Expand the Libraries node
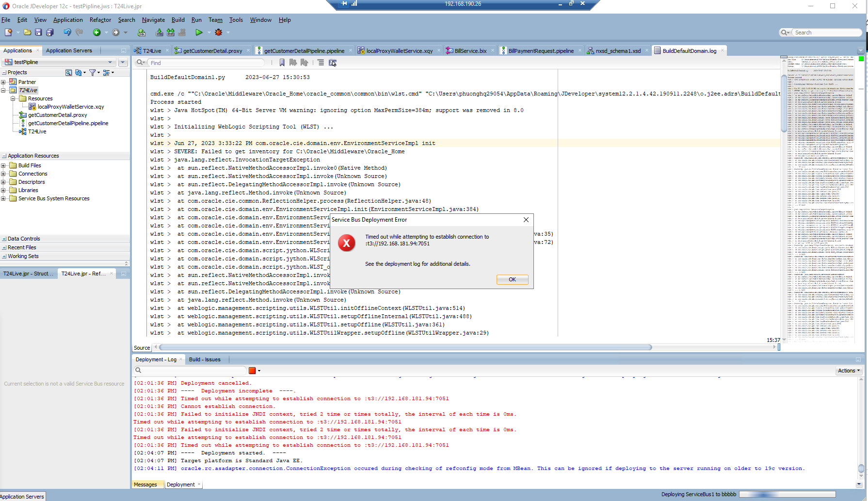Image resolution: width=868 pixels, height=501 pixels. 3,190
